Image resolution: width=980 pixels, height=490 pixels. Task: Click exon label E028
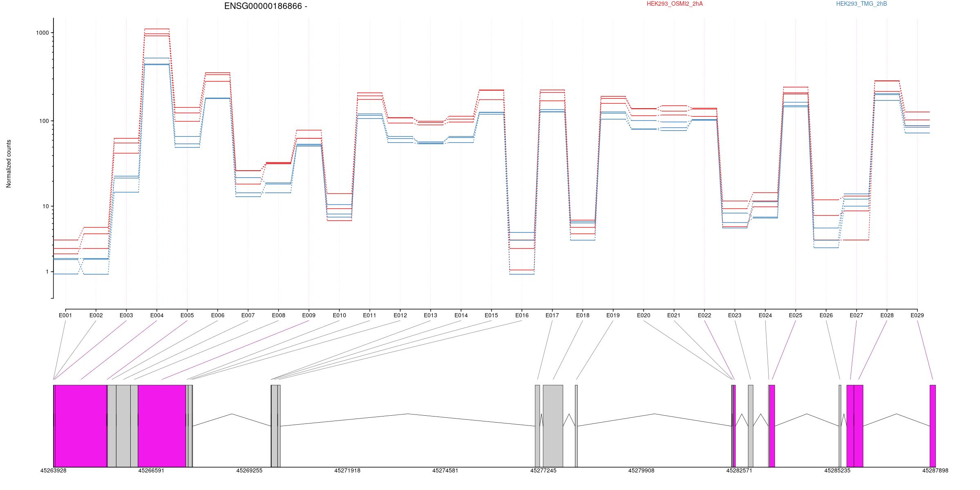coord(887,315)
